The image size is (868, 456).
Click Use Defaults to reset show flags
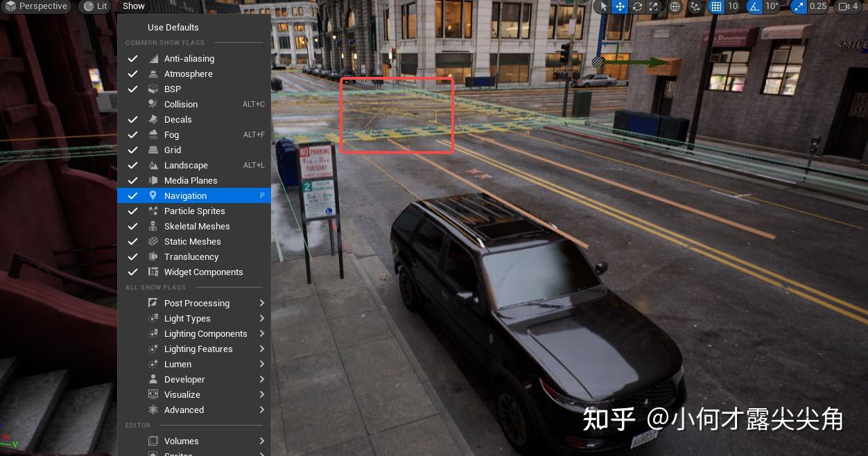coord(173,27)
